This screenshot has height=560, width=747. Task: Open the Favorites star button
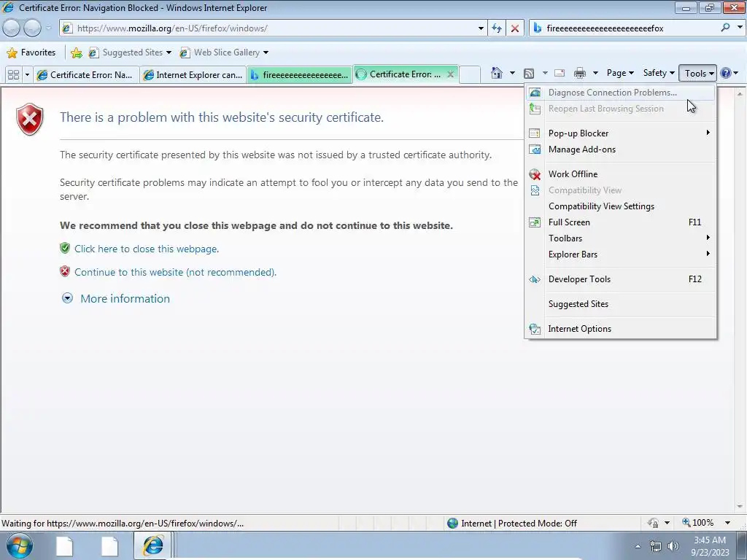pos(12,52)
